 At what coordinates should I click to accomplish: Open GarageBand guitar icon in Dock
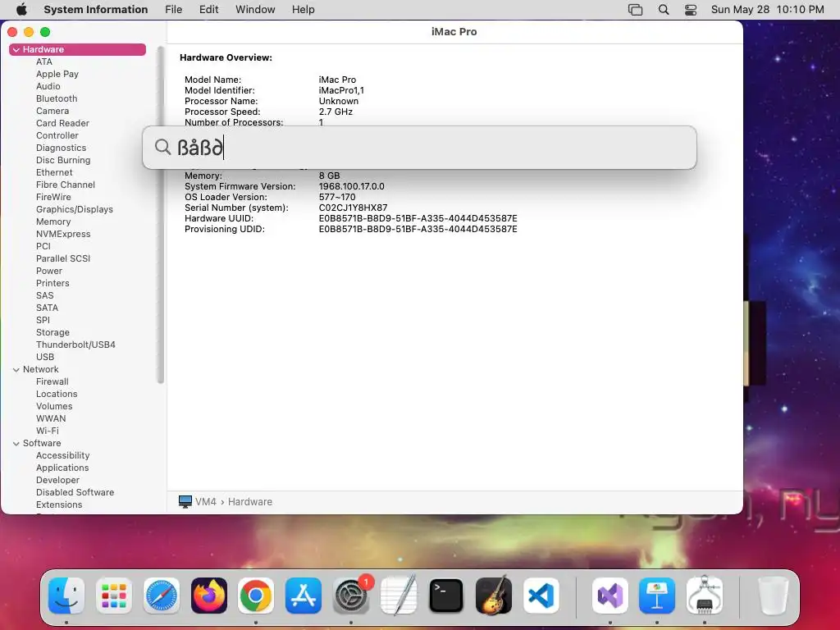(x=493, y=596)
